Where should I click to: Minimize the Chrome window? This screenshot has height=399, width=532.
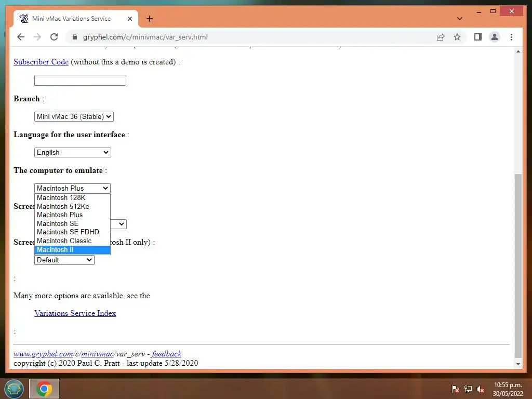[478, 11]
